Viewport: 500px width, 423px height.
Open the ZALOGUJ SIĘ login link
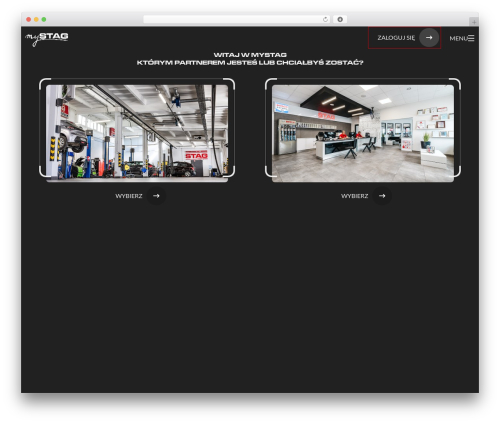coord(404,38)
